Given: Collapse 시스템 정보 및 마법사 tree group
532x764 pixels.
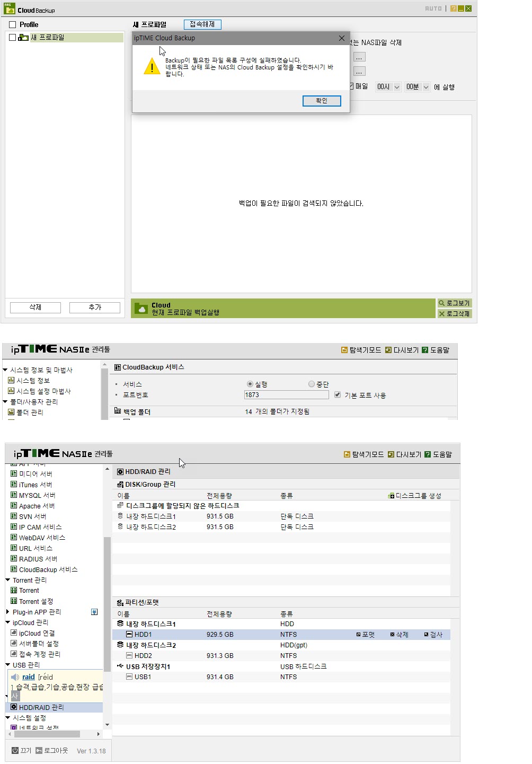Looking at the screenshot, I should pyautogui.click(x=5, y=370).
